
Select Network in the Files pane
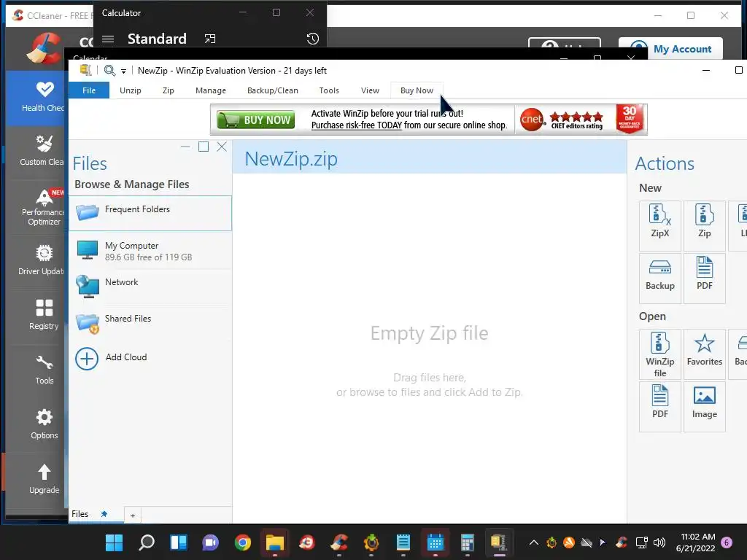pos(150,287)
